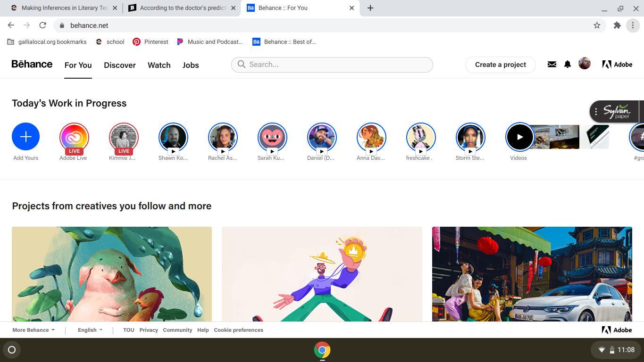Open Storm Ste... story

point(470,137)
